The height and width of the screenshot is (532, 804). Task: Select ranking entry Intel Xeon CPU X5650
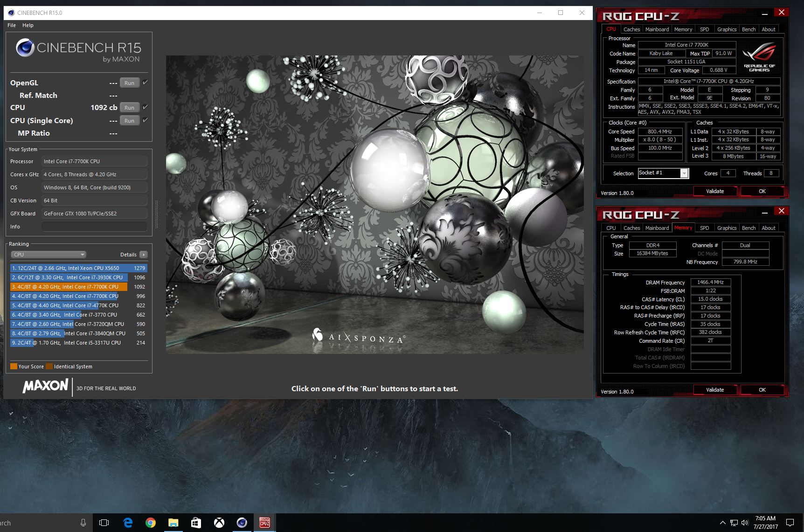click(78, 268)
